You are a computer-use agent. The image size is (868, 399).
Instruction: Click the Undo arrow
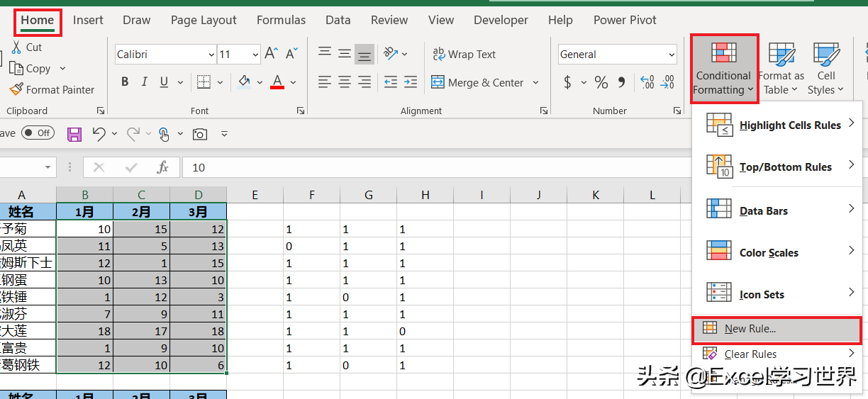point(99,133)
